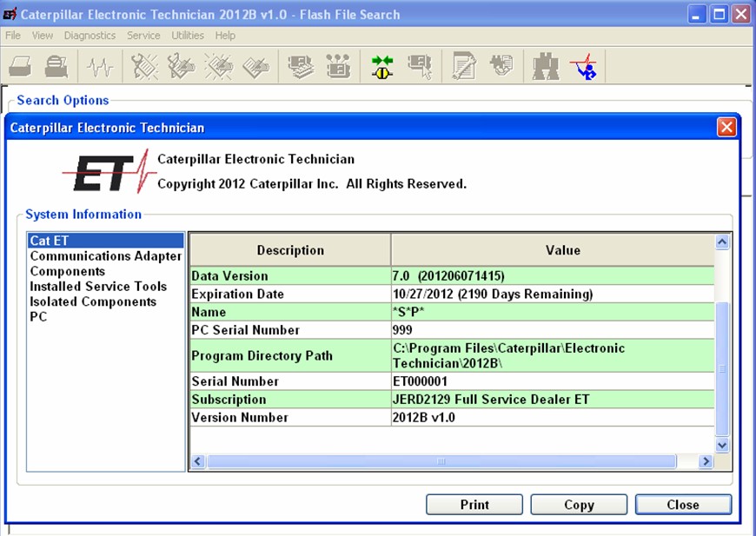Image resolution: width=756 pixels, height=536 pixels.
Task: Click the horizontal scrollbar left arrow
Action: click(x=197, y=461)
